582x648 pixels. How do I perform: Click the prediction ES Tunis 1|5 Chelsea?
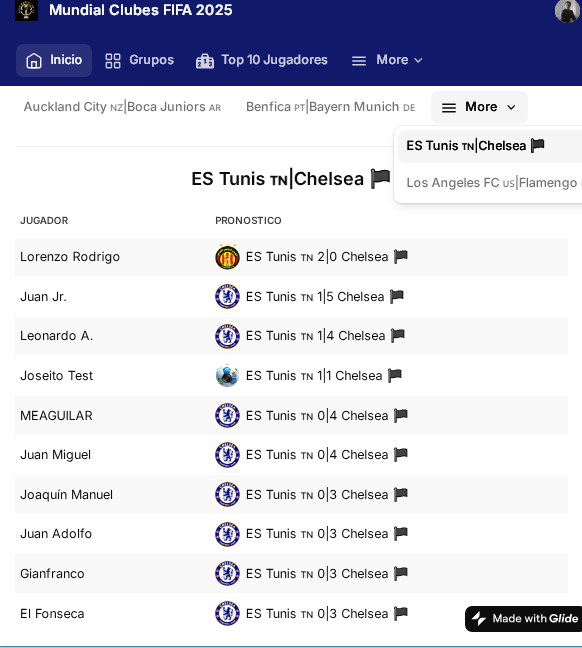[325, 296]
